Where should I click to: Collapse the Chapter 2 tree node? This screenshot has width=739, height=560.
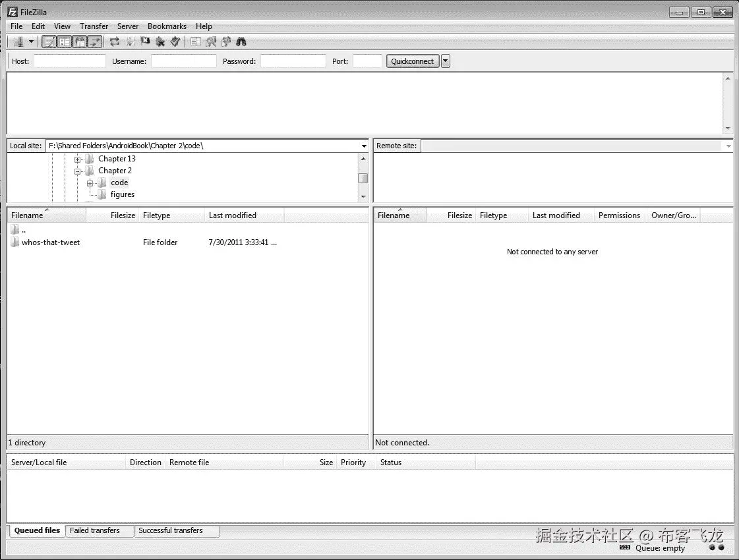click(x=77, y=171)
